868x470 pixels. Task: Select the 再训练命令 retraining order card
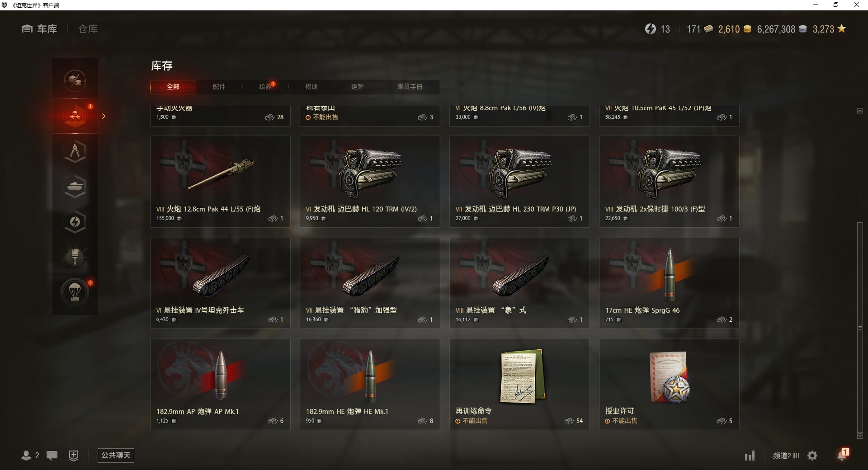519,384
